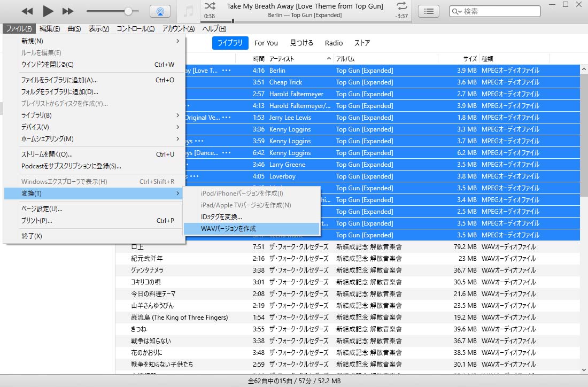Open the Radio tab
Screen dimensions: 588x387
334,43
